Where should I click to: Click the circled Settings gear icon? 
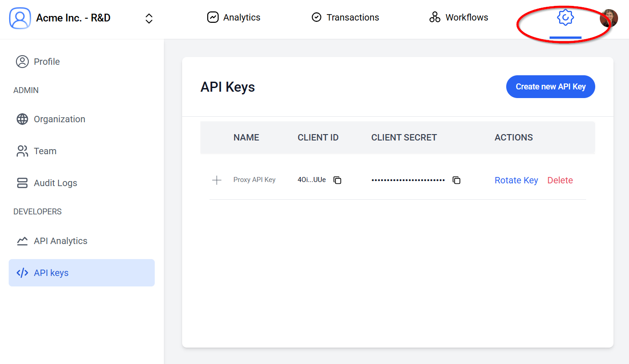(x=565, y=17)
